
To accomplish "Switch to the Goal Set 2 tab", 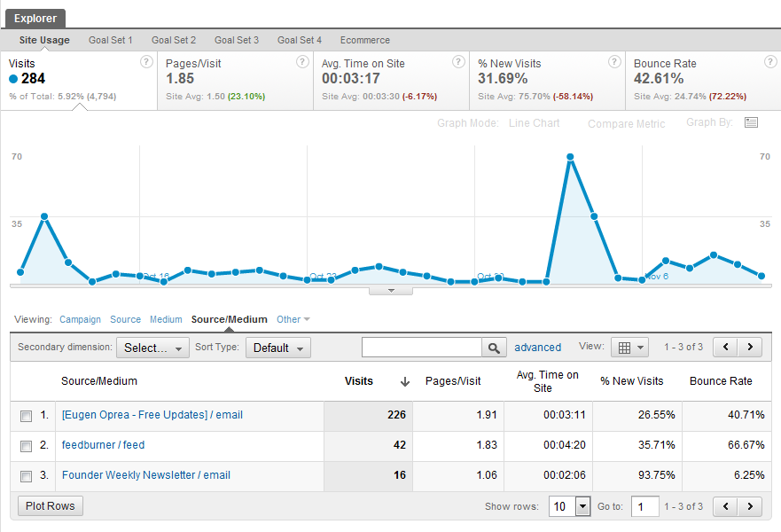I will point(173,40).
